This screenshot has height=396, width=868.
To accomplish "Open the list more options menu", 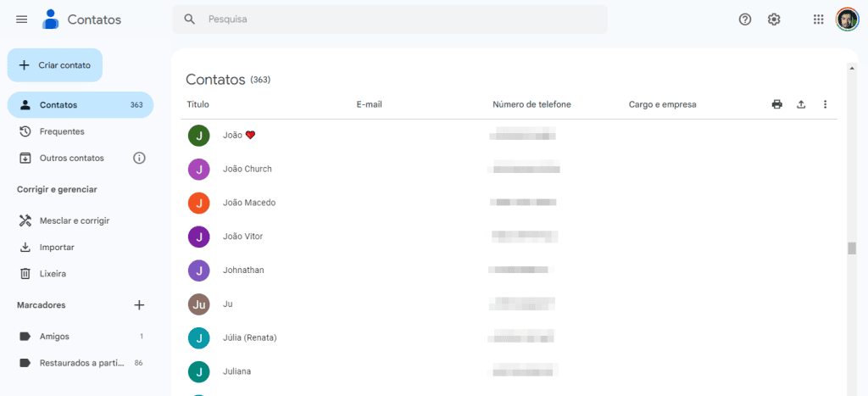I will [x=825, y=104].
